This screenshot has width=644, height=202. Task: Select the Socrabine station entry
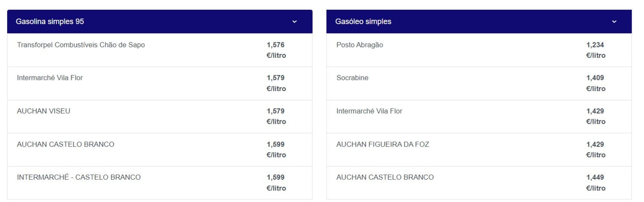coord(352,78)
